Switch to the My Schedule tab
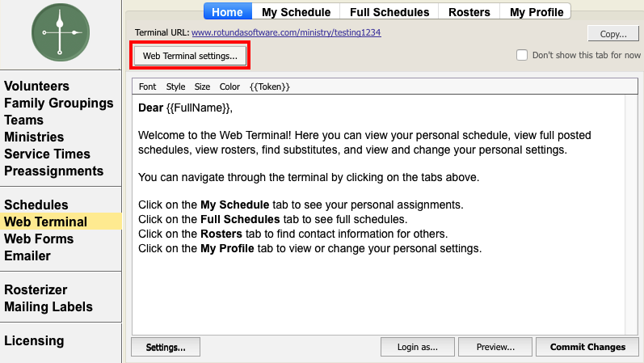 (296, 12)
